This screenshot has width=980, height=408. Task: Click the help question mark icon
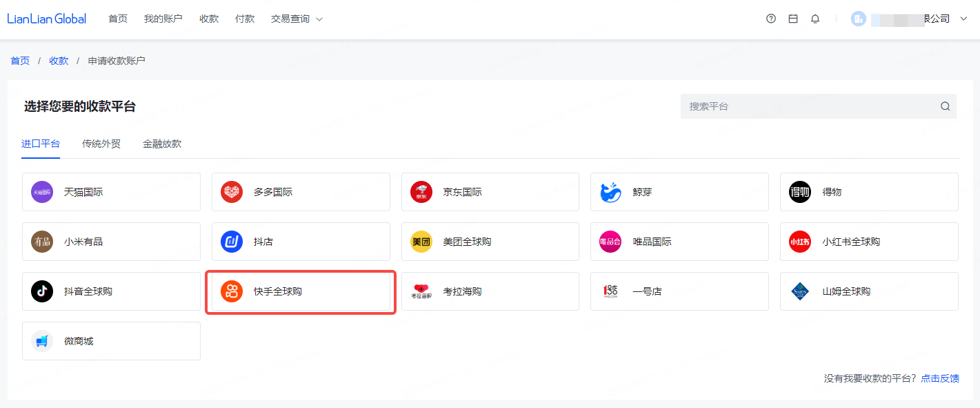pyautogui.click(x=771, y=19)
